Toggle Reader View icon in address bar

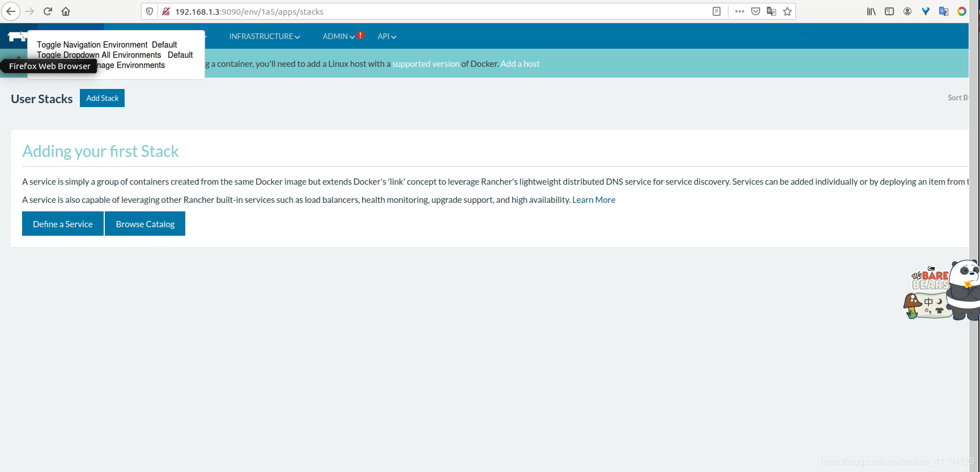(x=717, y=11)
